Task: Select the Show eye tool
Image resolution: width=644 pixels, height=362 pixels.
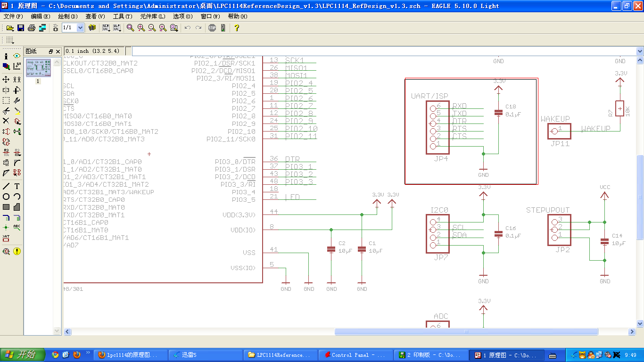Action: tap(17, 56)
